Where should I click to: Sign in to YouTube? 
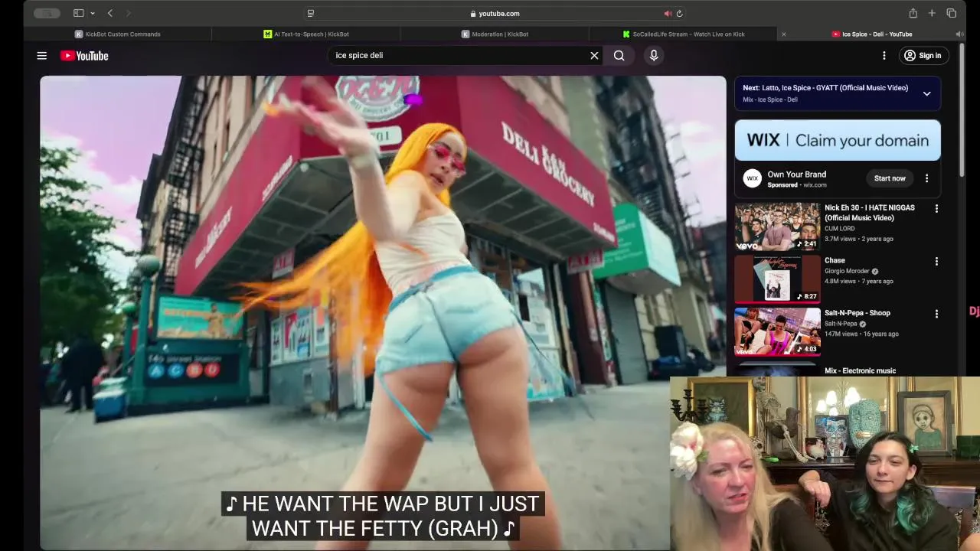click(x=923, y=55)
